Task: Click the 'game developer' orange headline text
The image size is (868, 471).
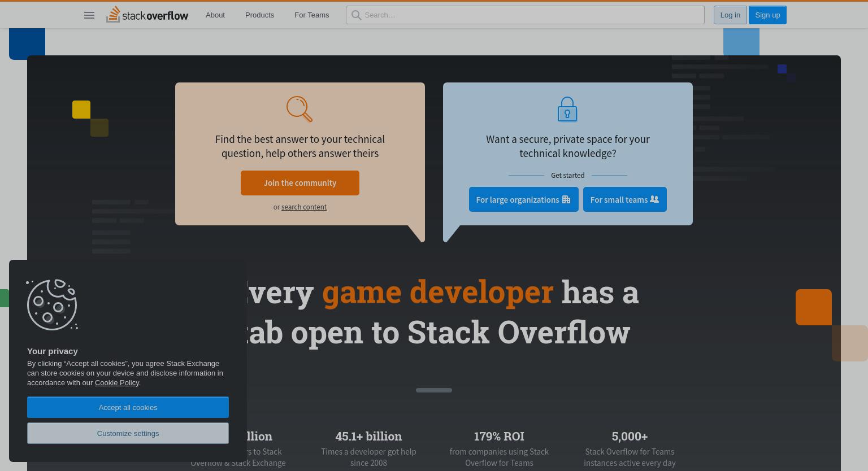Action: pyautogui.click(x=437, y=292)
